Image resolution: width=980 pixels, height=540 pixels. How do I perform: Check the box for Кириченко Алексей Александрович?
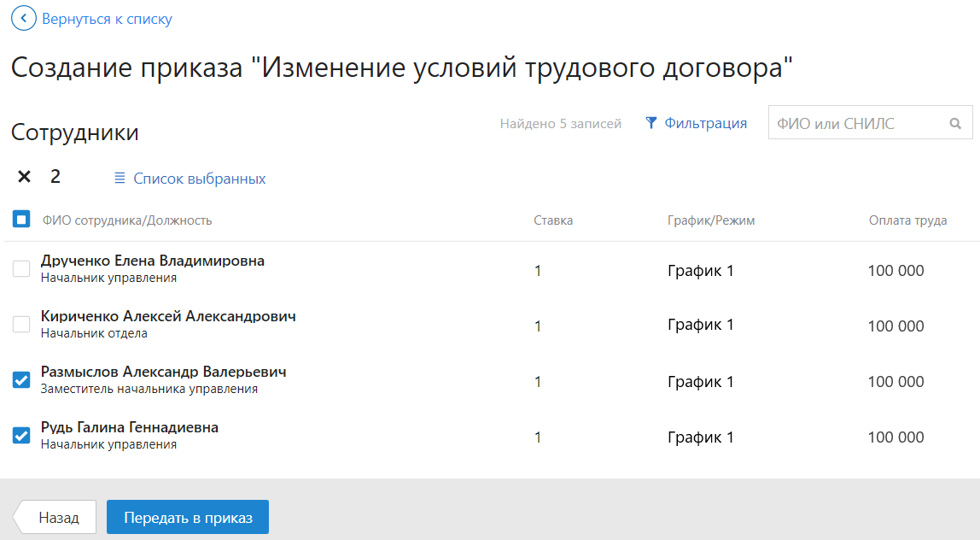21,324
